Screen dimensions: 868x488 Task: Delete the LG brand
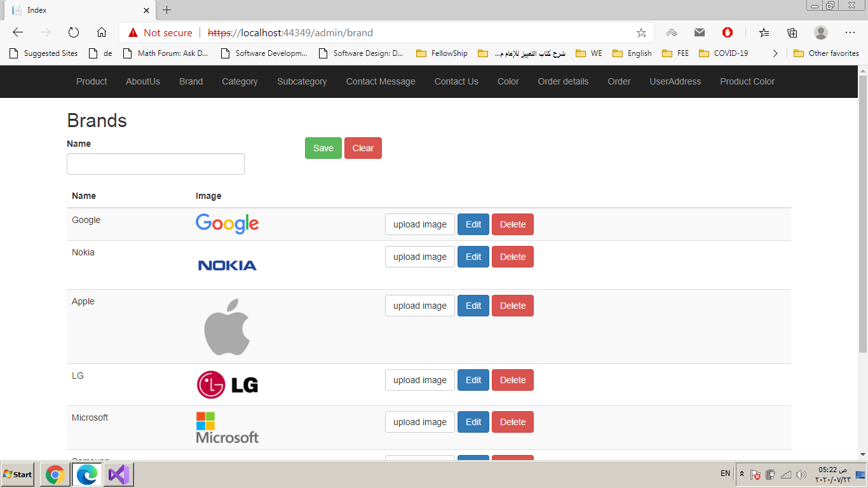[x=513, y=380]
